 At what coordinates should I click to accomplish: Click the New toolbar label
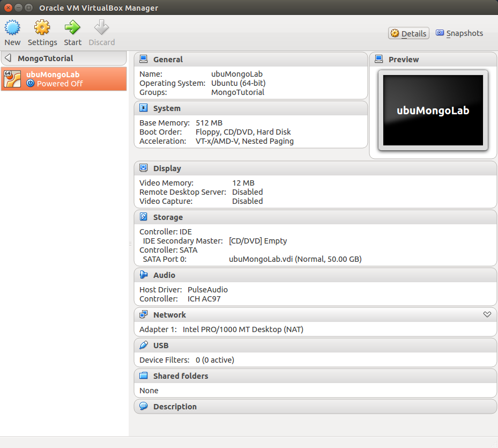click(12, 42)
